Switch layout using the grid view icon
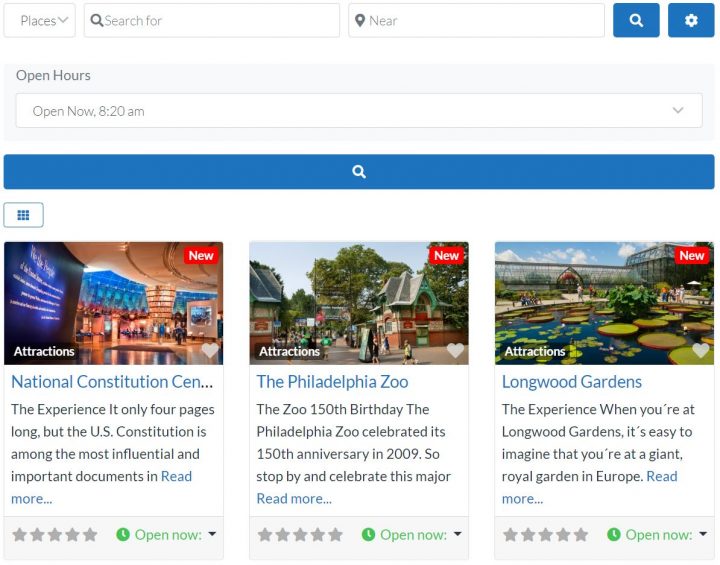Image resolution: width=720 pixels, height=565 pixels. coord(23,214)
